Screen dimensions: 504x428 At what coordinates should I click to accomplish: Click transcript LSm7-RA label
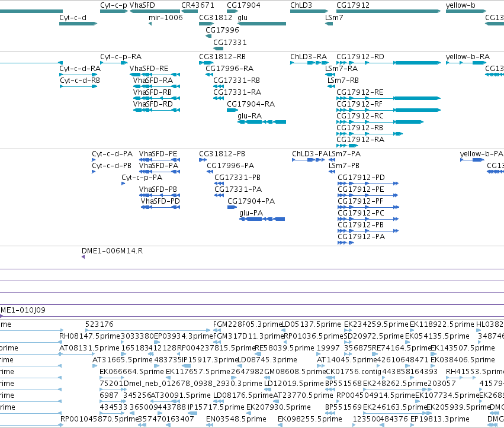[341, 69]
